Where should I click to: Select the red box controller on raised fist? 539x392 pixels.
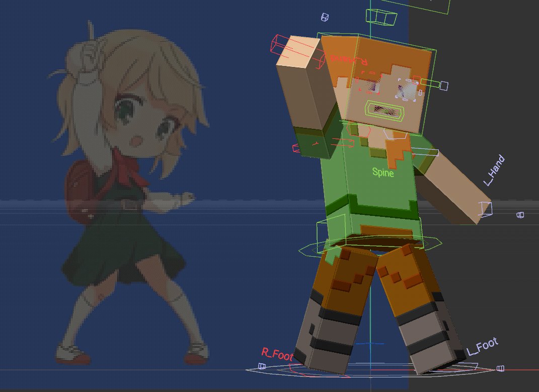click(x=297, y=51)
